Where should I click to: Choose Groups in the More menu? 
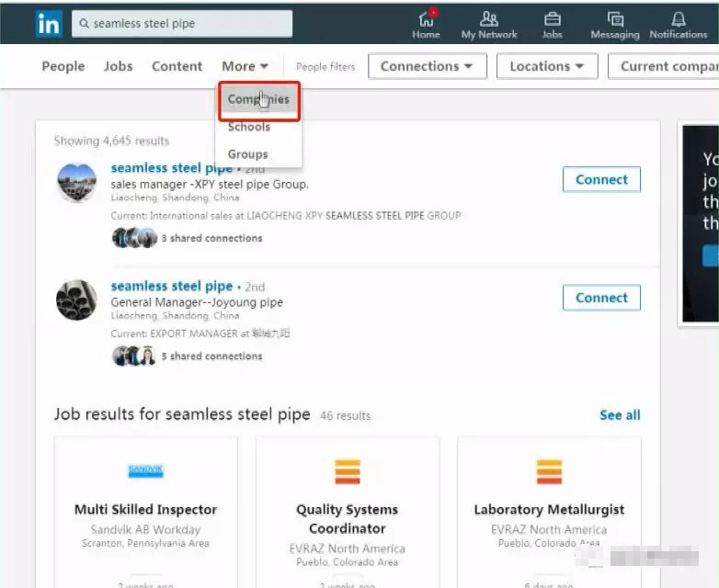(x=248, y=154)
